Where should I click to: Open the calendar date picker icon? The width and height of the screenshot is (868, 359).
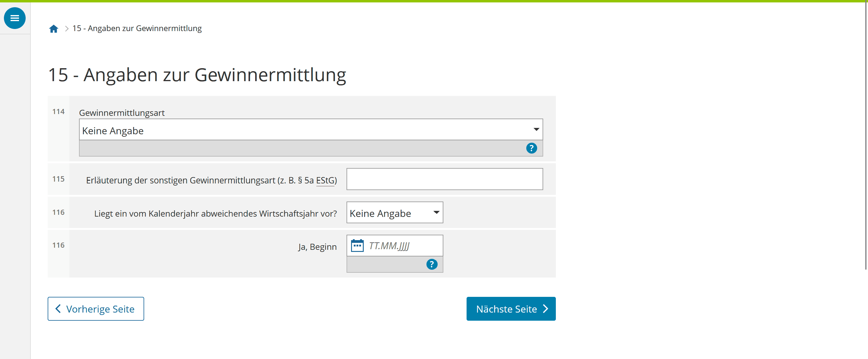(357, 246)
